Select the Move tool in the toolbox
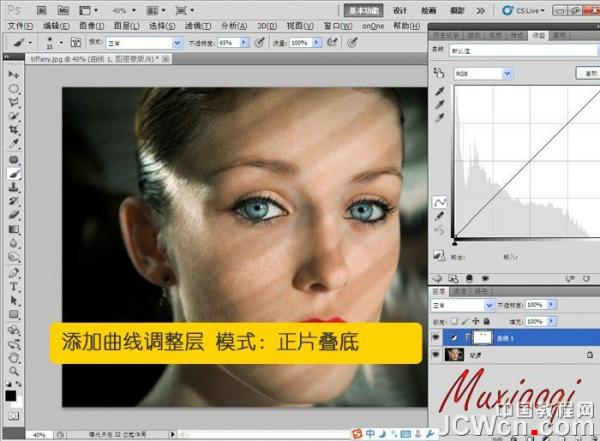 14,75
